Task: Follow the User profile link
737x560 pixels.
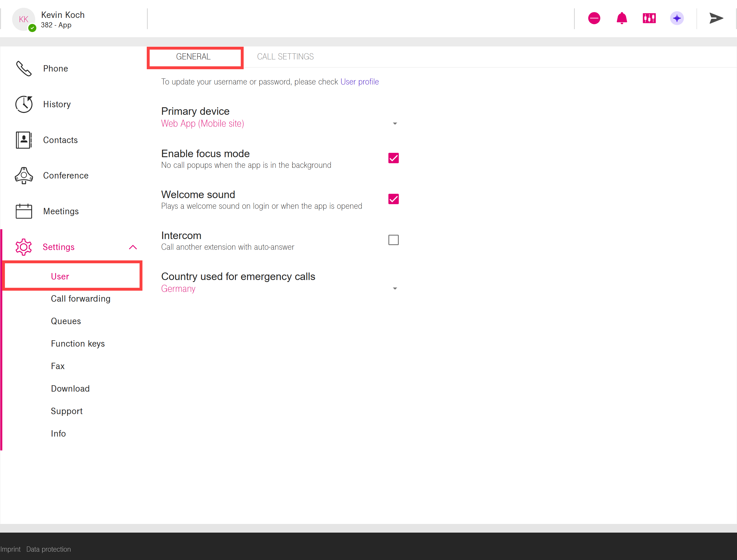Action: click(359, 82)
